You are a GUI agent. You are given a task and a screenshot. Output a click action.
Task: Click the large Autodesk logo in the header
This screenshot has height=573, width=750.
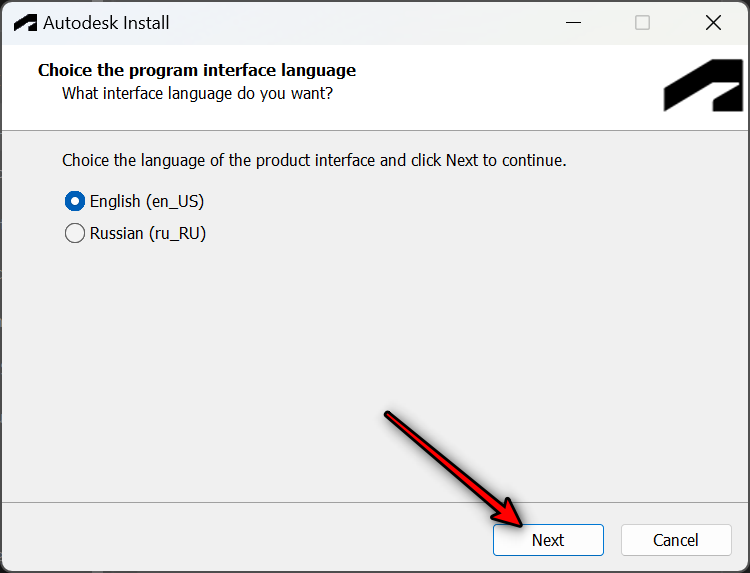click(x=703, y=85)
